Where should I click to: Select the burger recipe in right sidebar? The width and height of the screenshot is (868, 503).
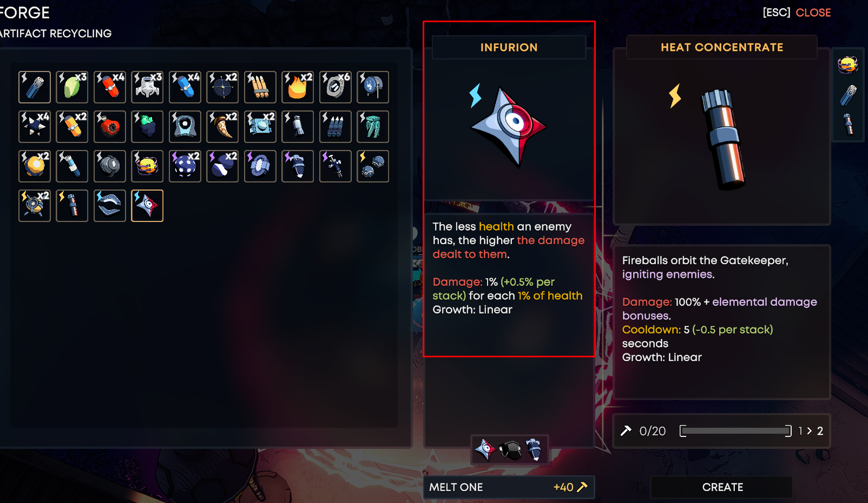pyautogui.click(x=848, y=65)
